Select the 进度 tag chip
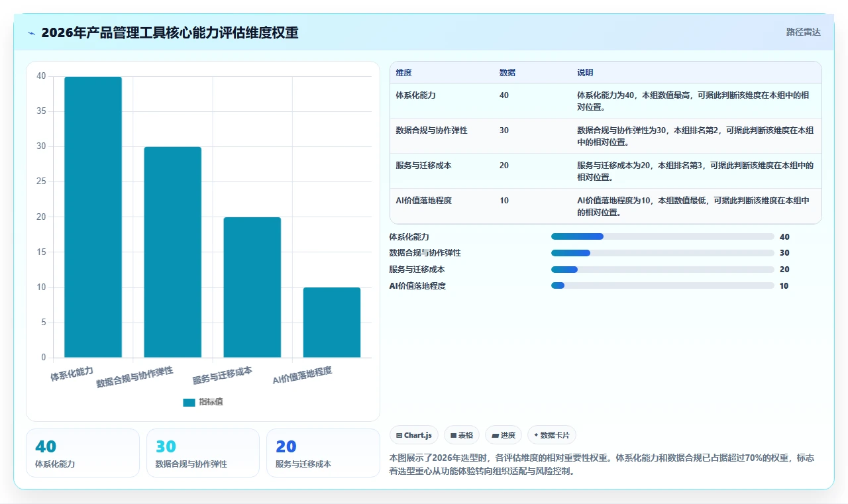 (x=503, y=435)
